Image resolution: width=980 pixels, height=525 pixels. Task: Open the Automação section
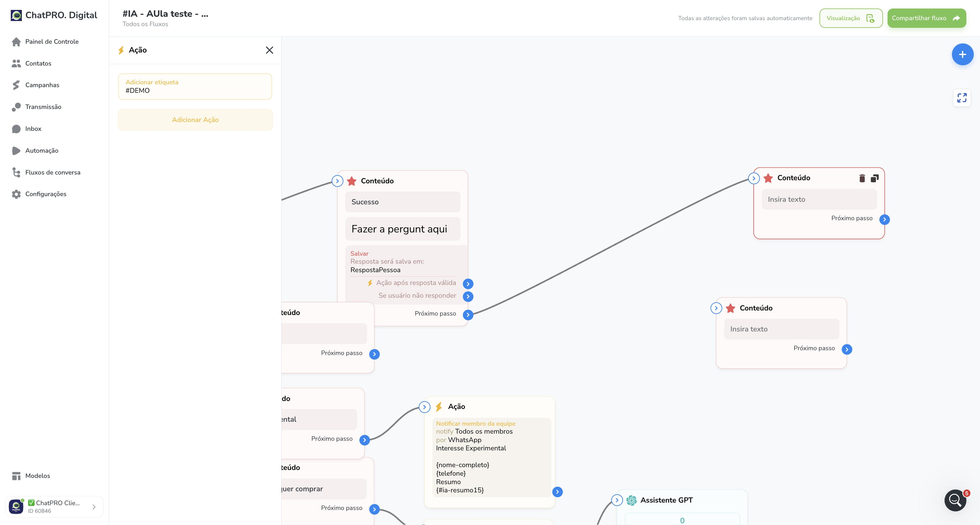pyautogui.click(x=42, y=151)
